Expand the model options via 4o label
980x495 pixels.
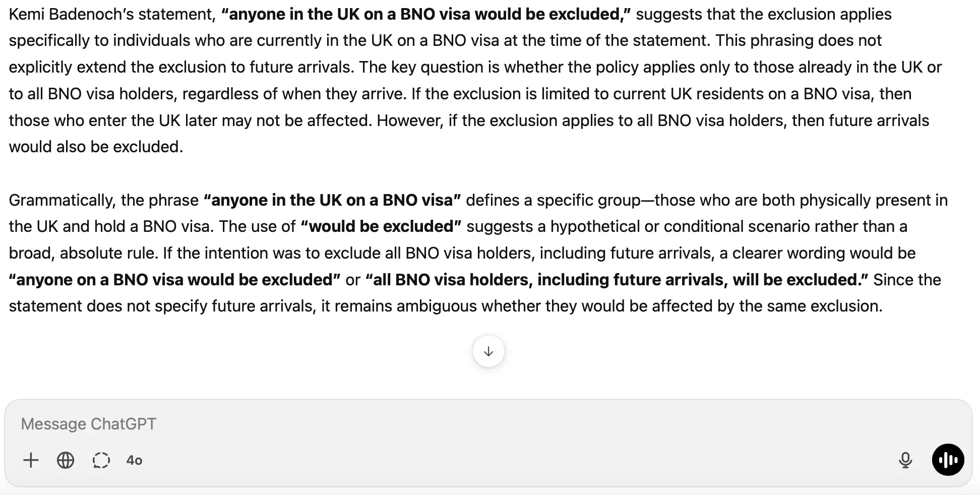[x=134, y=460]
